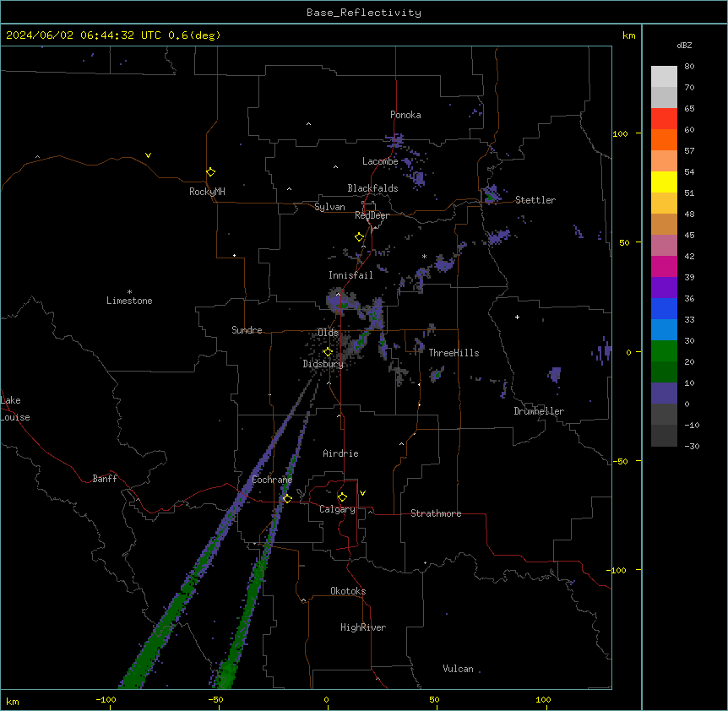Click the Innisfail label

[x=350, y=275]
